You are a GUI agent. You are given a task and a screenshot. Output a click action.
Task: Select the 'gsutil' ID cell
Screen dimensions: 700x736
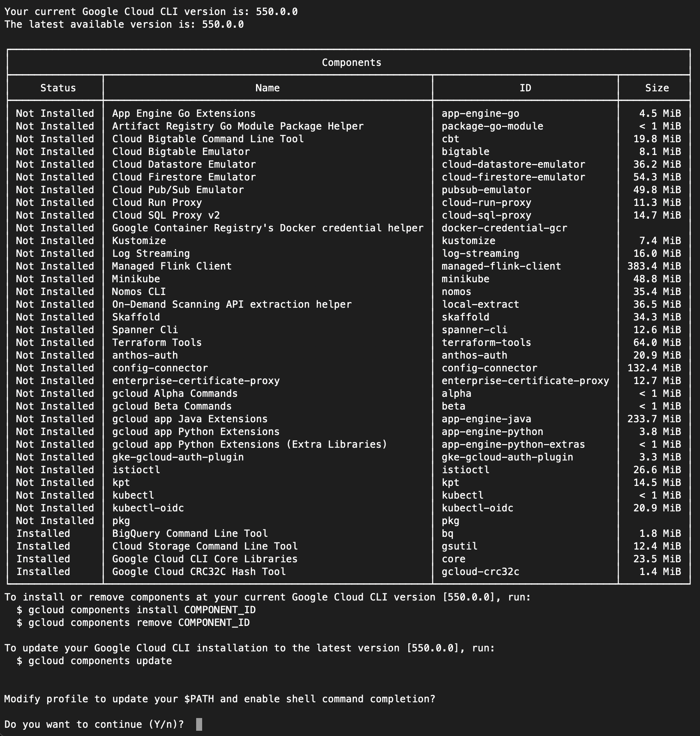[x=459, y=546]
